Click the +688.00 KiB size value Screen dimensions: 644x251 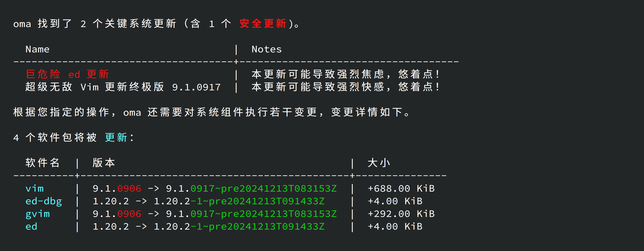coord(401,189)
